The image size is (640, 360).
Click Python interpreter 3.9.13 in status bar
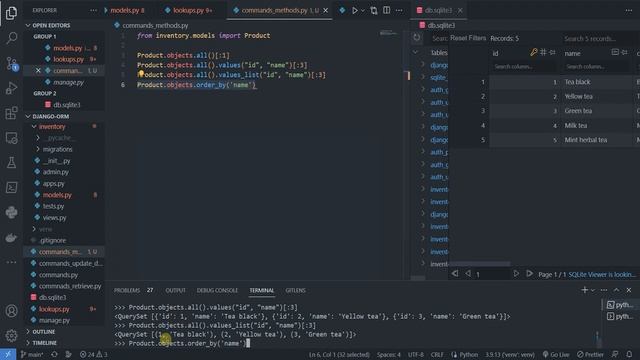[x=510, y=354]
